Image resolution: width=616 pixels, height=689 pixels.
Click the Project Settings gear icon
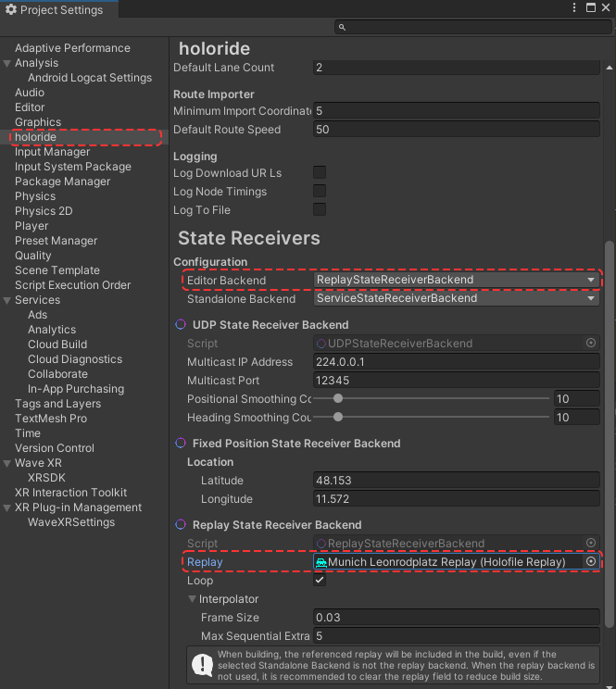[x=11, y=9]
